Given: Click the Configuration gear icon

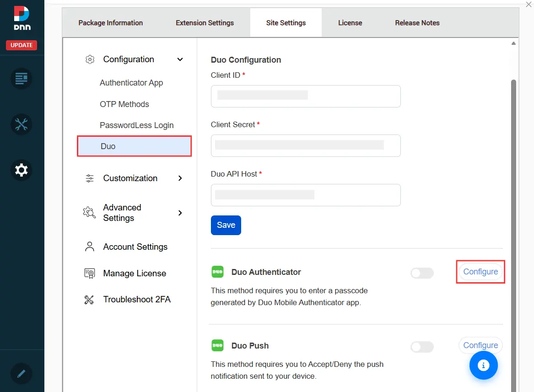Looking at the screenshot, I should [90, 59].
